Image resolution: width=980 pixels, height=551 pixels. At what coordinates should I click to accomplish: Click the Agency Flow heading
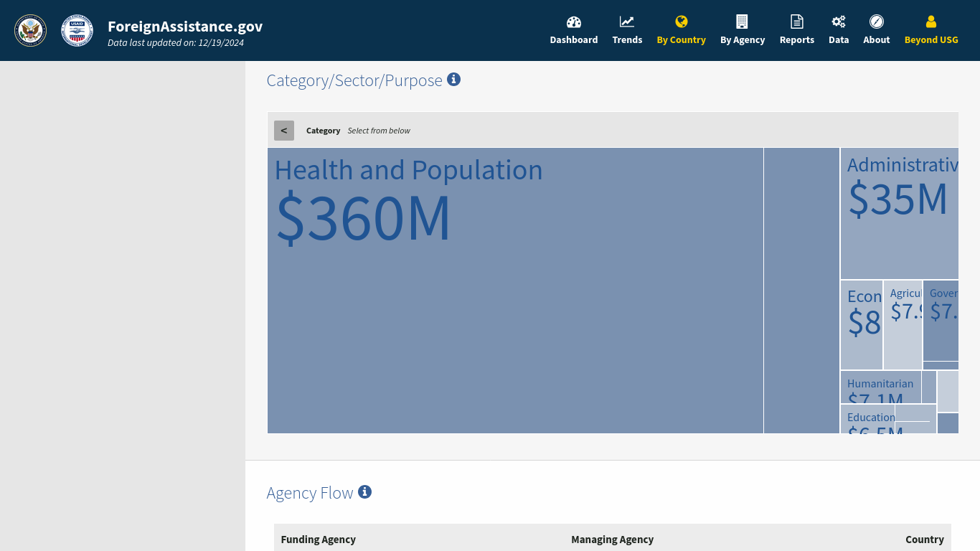310,493
